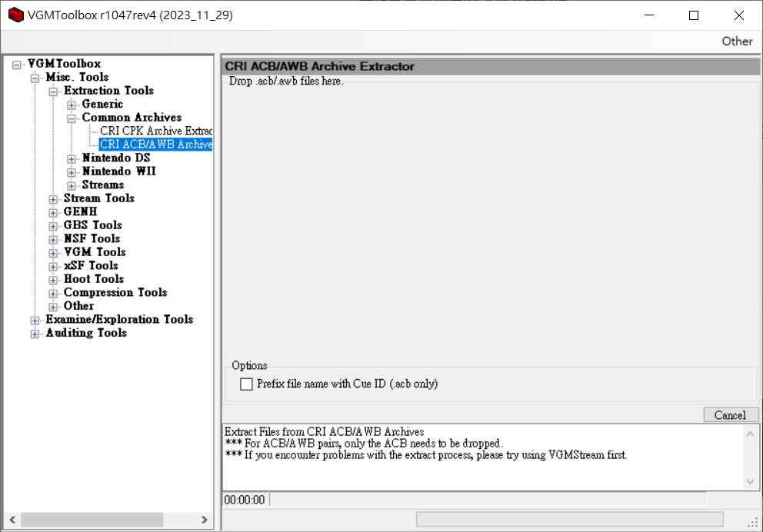The height and width of the screenshot is (532, 763).
Task: Collapse the Extraction Tools node
Action: (53, 91)
